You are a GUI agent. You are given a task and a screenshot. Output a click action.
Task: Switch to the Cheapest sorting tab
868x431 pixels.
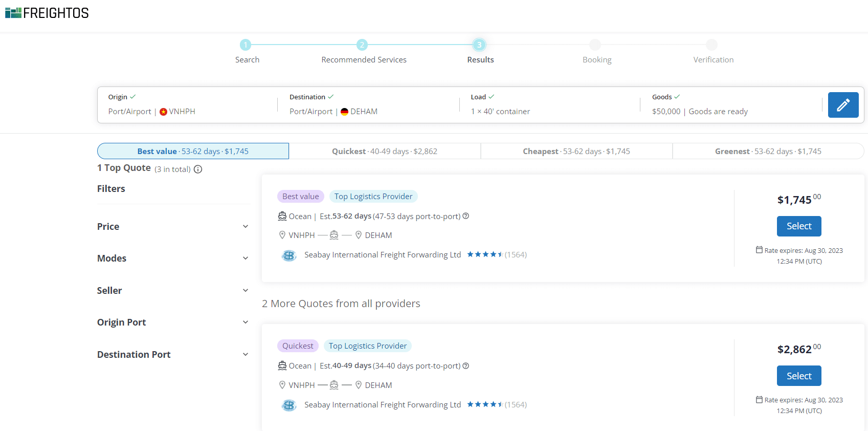tap(576, 152)
